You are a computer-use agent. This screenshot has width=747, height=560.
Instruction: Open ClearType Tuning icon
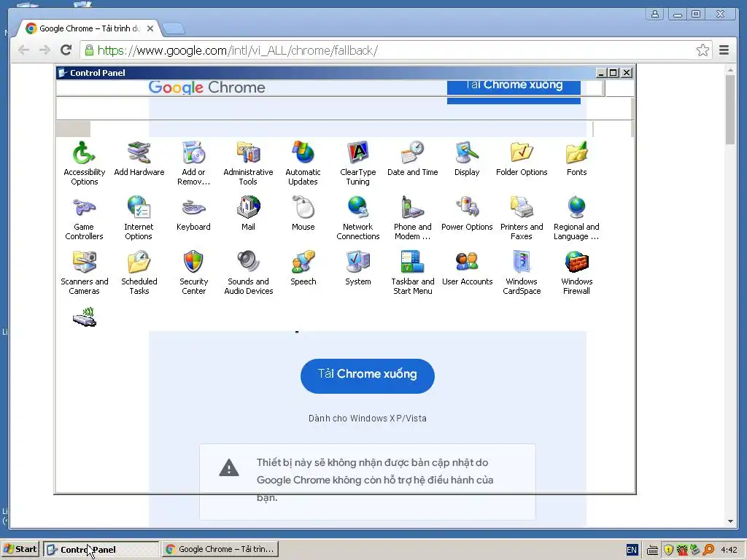[x=357, y=163]
